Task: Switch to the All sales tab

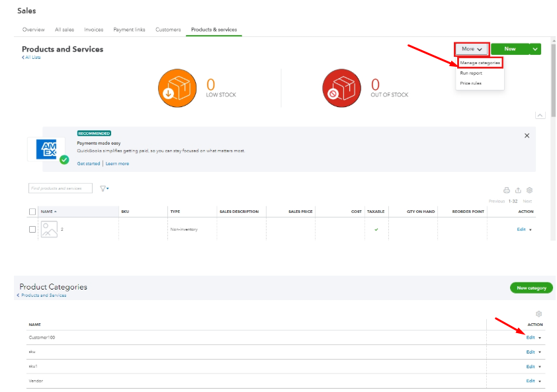Action: click(x=64, y=30)
